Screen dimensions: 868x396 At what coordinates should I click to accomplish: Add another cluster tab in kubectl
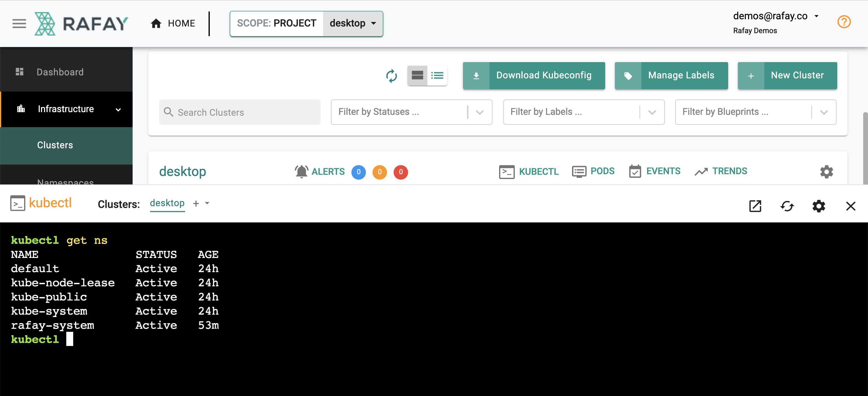tap(196, 203)
